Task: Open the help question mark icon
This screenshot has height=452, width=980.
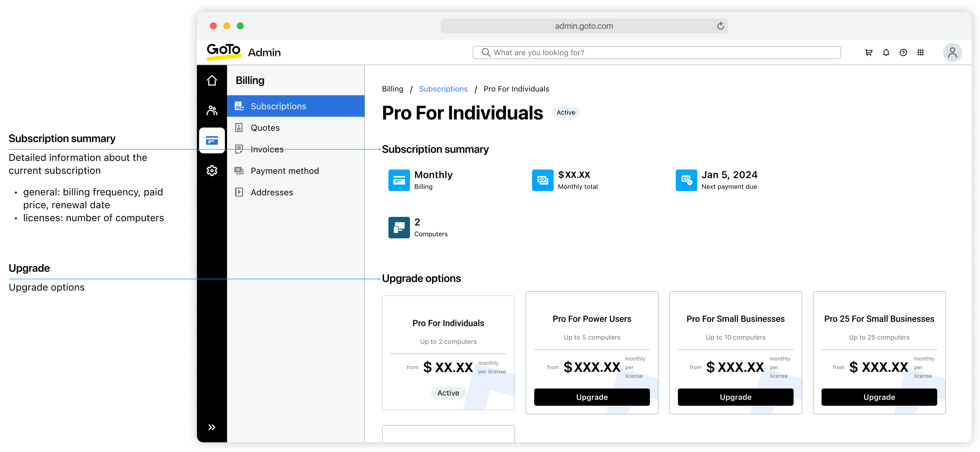Action: 903,52
